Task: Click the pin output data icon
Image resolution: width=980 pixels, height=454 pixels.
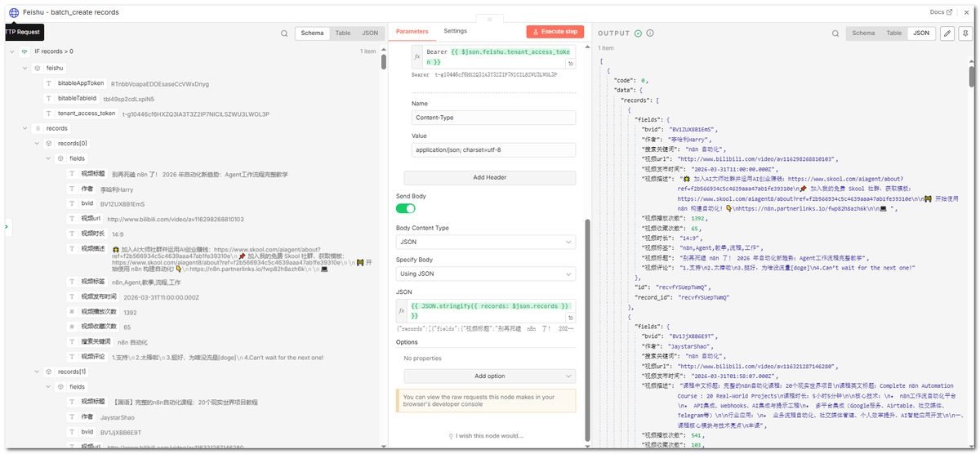Action: [964, 33]
